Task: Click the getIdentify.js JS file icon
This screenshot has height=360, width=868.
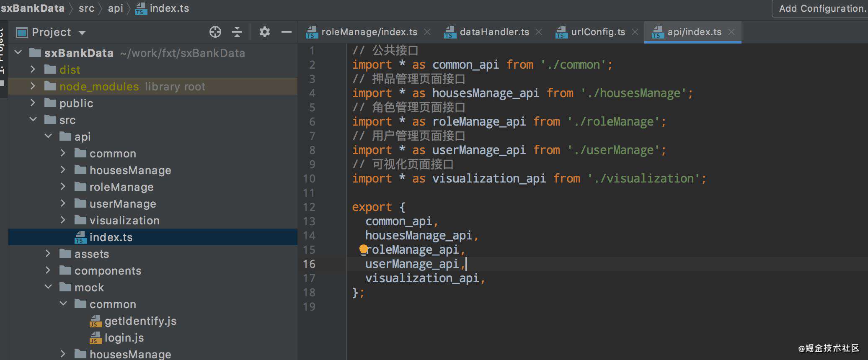Action: pyautogui.click(x=96, y=321)
